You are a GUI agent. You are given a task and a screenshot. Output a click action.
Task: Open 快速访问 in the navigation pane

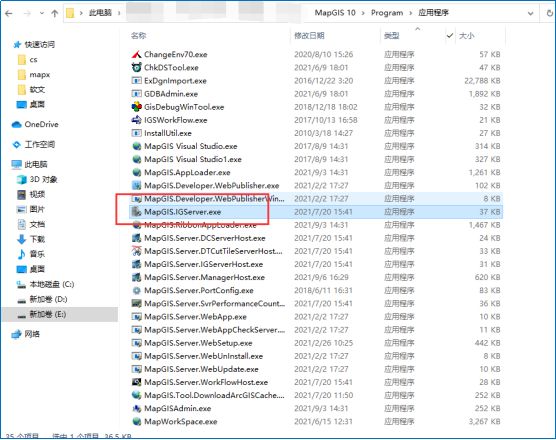[x=39, y=44]
